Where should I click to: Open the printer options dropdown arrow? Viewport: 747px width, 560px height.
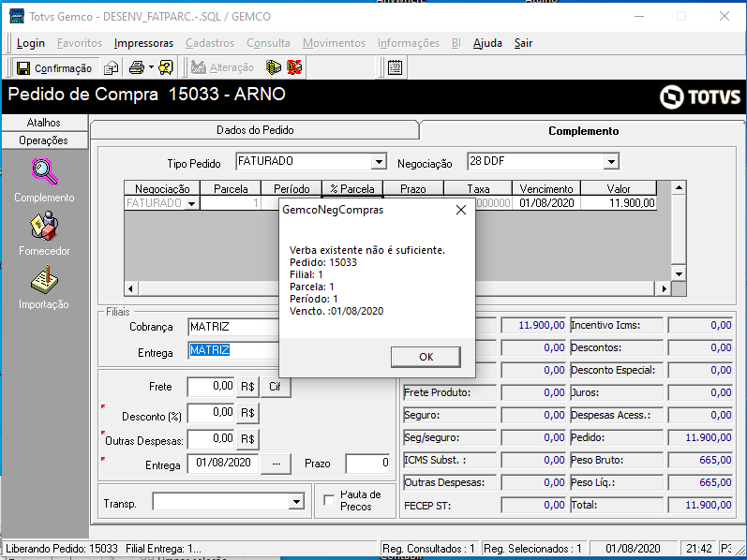point(151,67)
